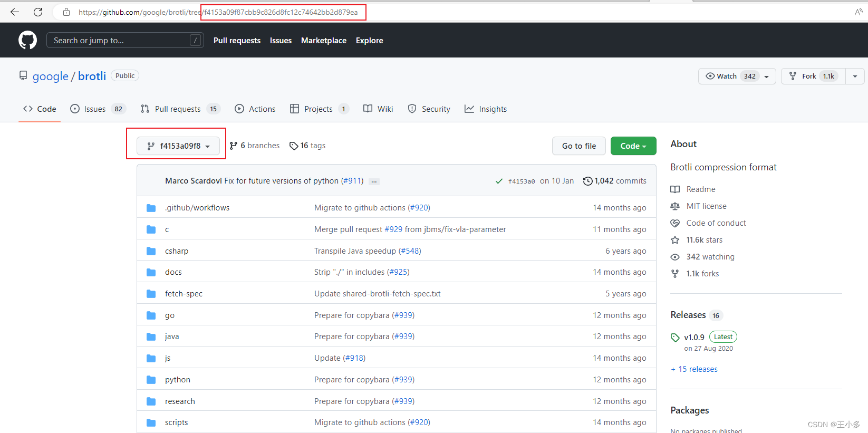The width and height of the screenshot is (868, 433).
Task: Click the book icon beside Readme
Action: click(675, 189)
